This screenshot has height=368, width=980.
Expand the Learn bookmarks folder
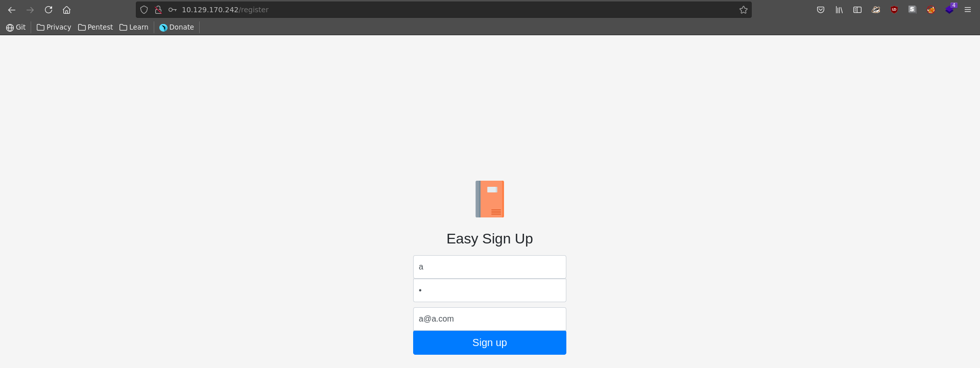[134, 27]
